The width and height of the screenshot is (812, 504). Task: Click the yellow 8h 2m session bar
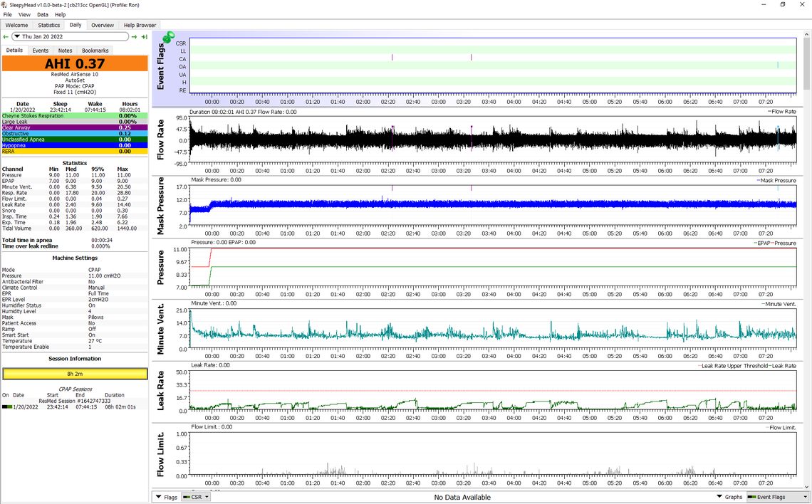75,374
